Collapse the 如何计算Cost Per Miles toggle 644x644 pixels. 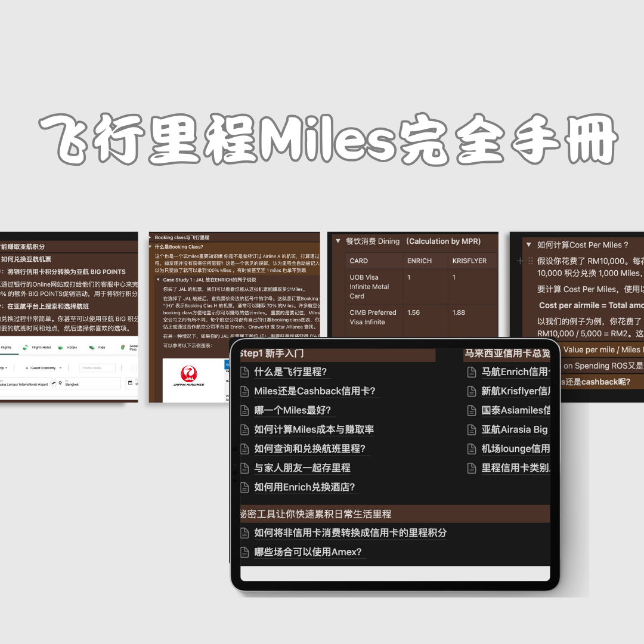pos(529,245)
